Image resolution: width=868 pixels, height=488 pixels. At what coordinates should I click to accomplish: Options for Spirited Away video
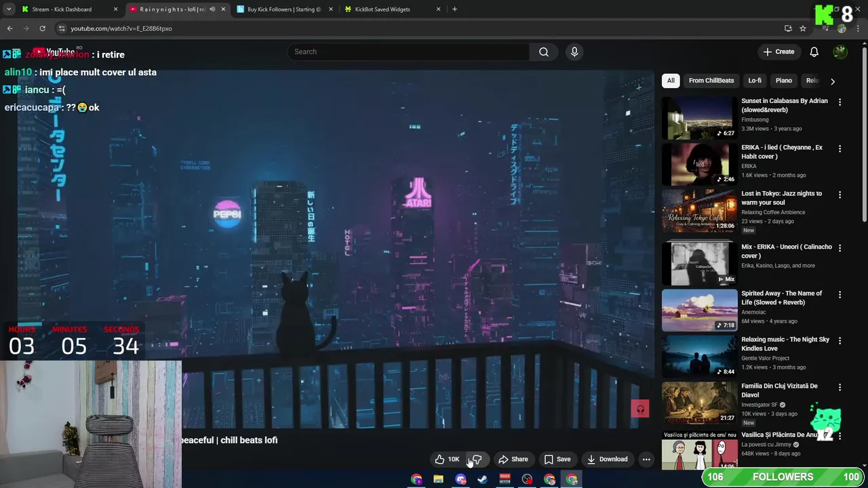(x=840, y=295)
